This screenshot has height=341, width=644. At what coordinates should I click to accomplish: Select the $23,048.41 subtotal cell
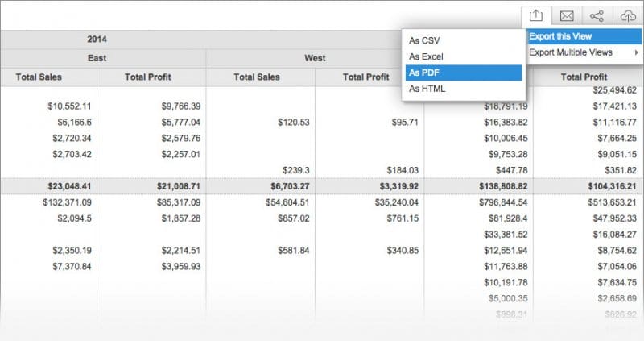68,186
